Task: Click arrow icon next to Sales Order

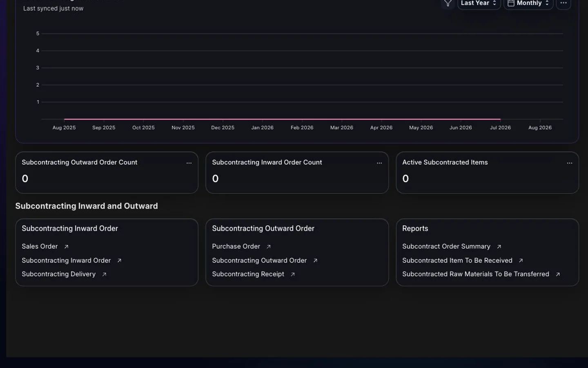Action: click(x=66, y=247)
